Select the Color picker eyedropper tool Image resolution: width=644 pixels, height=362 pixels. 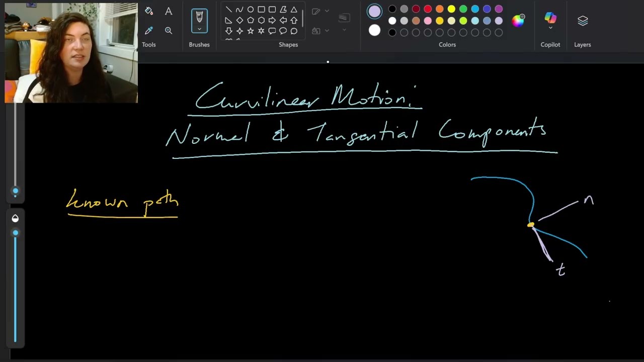pyautogui.click(x=148, y=31)
